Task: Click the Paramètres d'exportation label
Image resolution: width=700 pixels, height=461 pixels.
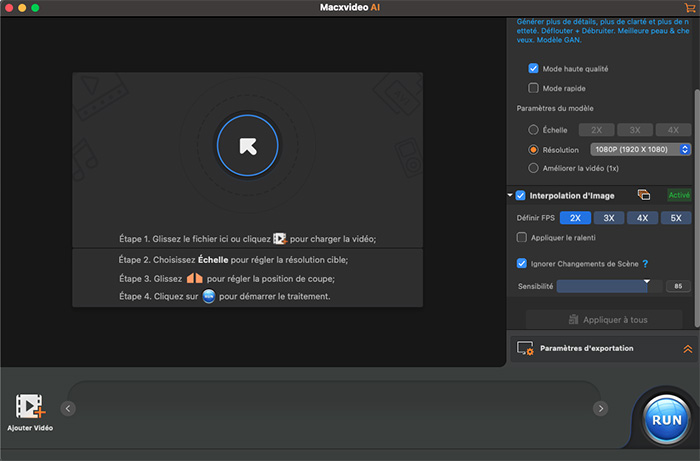Action: [x=587, y=348]
